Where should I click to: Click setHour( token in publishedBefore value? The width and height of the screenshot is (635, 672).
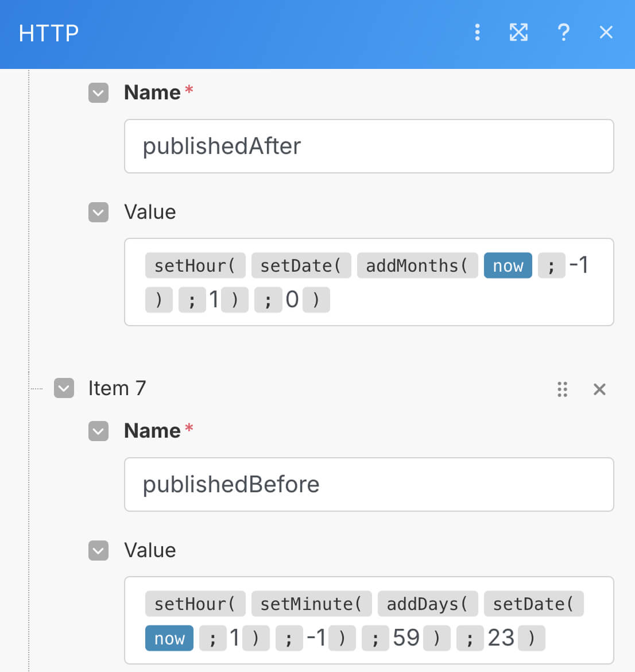click(x=195, y=604)
